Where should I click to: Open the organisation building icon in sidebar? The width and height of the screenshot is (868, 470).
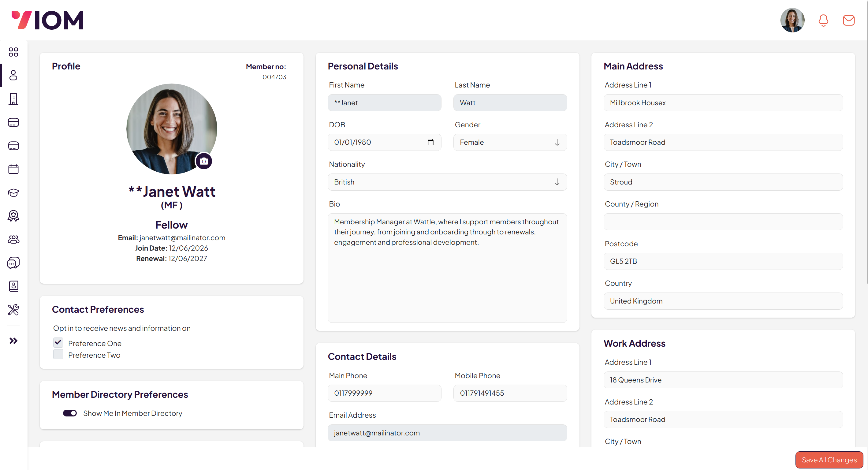click(x=13, y=99)
